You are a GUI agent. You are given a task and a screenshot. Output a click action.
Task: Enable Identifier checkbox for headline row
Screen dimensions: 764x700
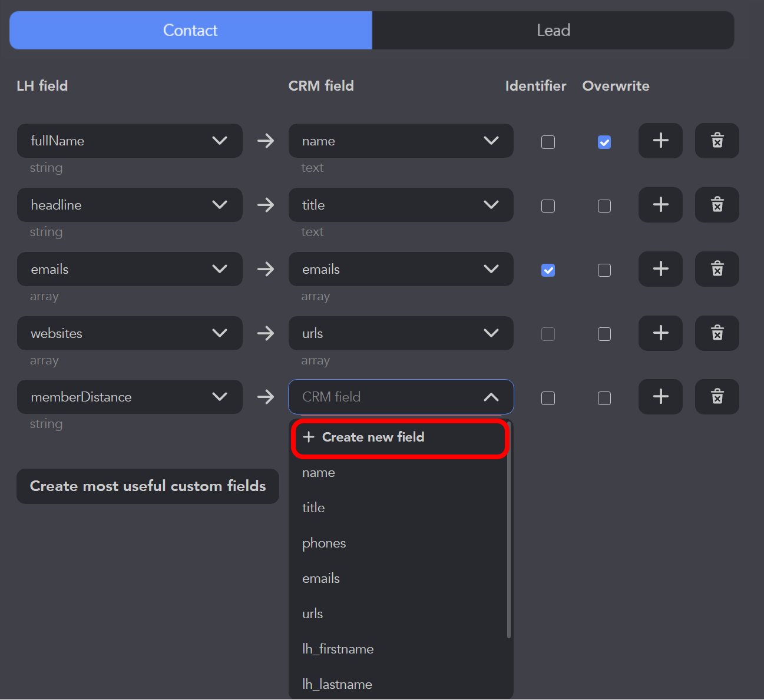tap(548, 206)
